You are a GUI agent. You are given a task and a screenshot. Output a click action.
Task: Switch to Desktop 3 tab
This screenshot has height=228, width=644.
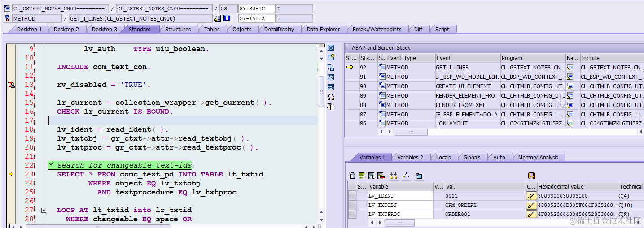click(x=104, y=30)
